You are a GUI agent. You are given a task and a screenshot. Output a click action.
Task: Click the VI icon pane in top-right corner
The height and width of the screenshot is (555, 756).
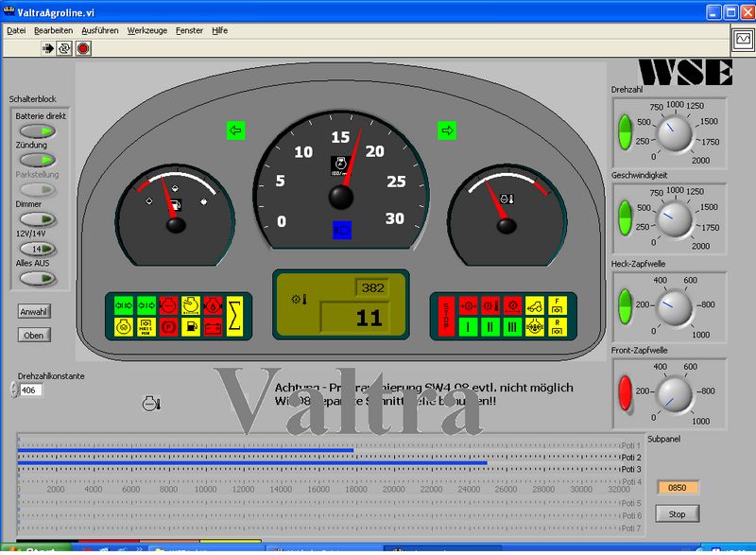743,39
